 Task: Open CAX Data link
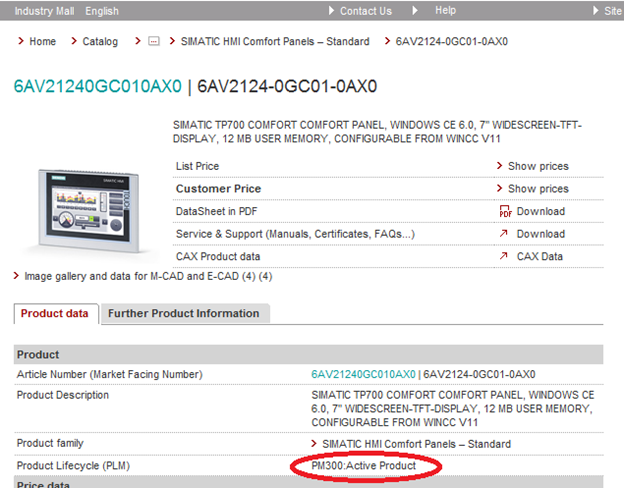539,256
